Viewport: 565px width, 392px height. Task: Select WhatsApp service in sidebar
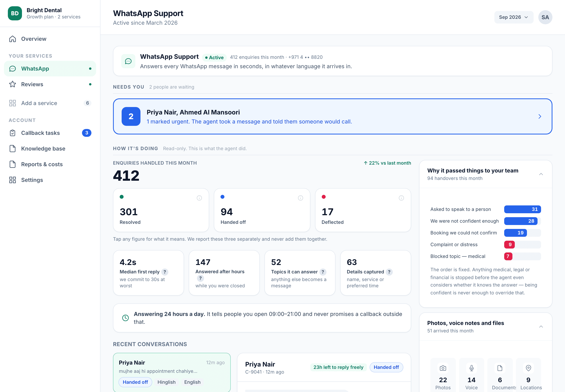tap(50, 69)
